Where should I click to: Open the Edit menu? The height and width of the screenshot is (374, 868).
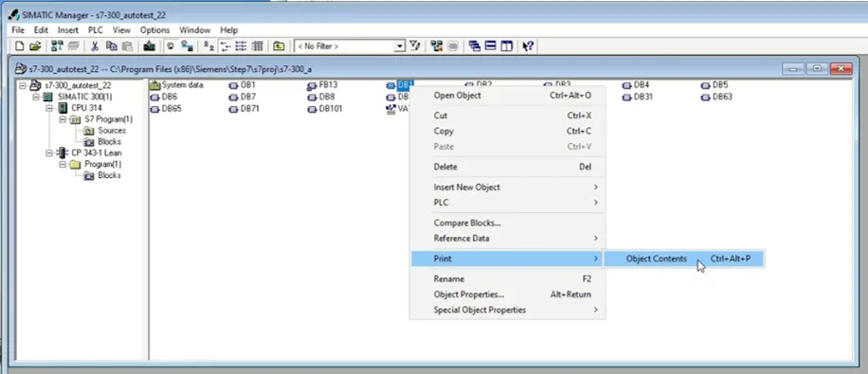click(41, 30)
